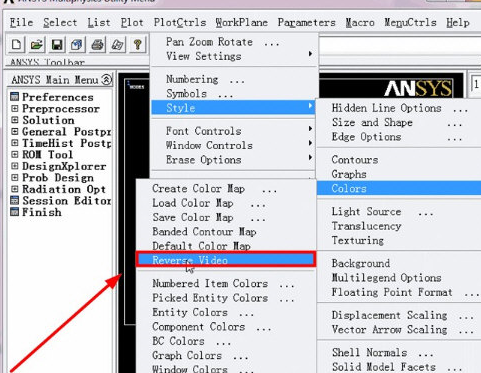Click the question mark help icon

[x=138, y=44]
